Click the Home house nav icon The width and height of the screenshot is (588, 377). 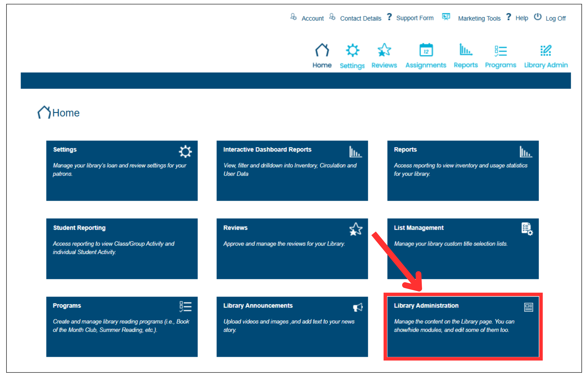click(x=322, y=50)
